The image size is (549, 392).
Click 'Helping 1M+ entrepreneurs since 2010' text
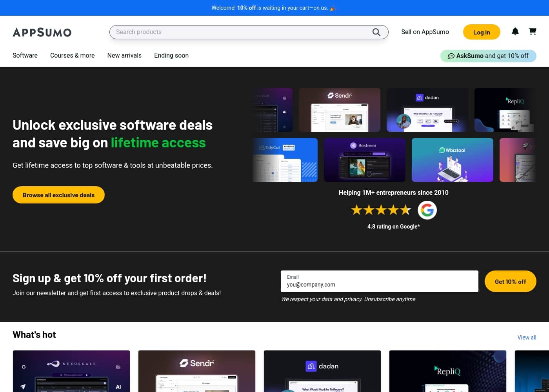click(x=394, y=192)
